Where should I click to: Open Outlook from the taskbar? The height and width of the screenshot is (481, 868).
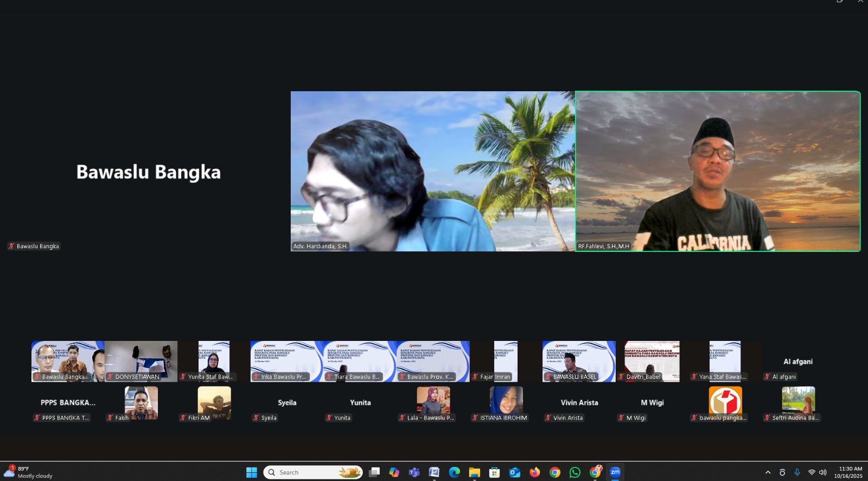point(515,472)
